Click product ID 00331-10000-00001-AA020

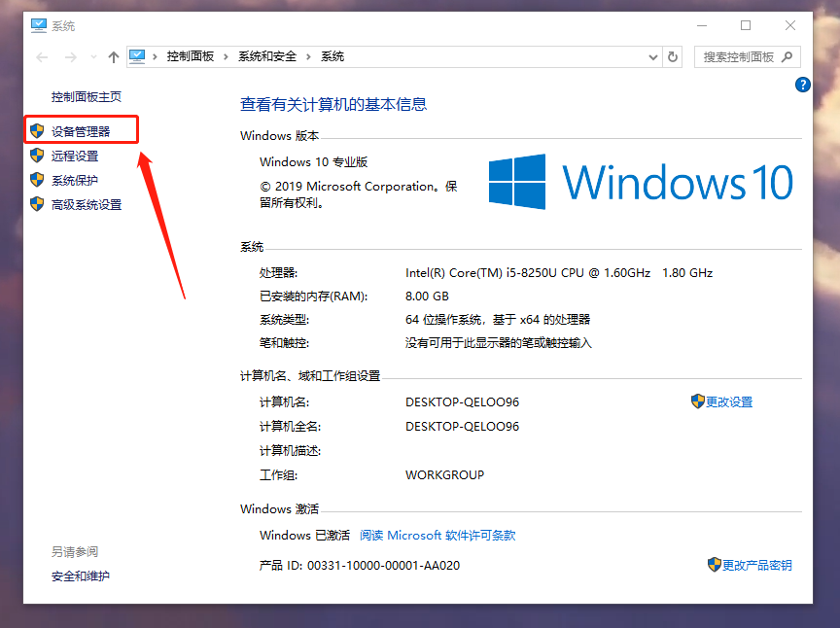(383, 566)
